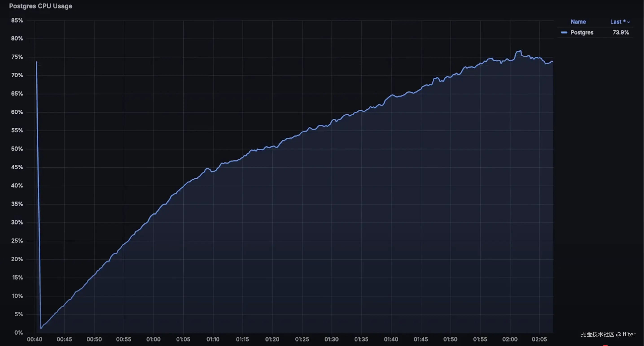The width and height of the screenshot is (644, 346).
Task: Sort legend by Name column
Action: pos(578,22)
